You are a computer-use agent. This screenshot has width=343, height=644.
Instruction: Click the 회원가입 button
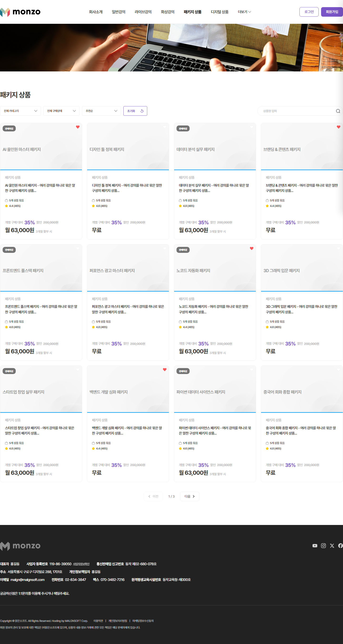pos(332,12)
